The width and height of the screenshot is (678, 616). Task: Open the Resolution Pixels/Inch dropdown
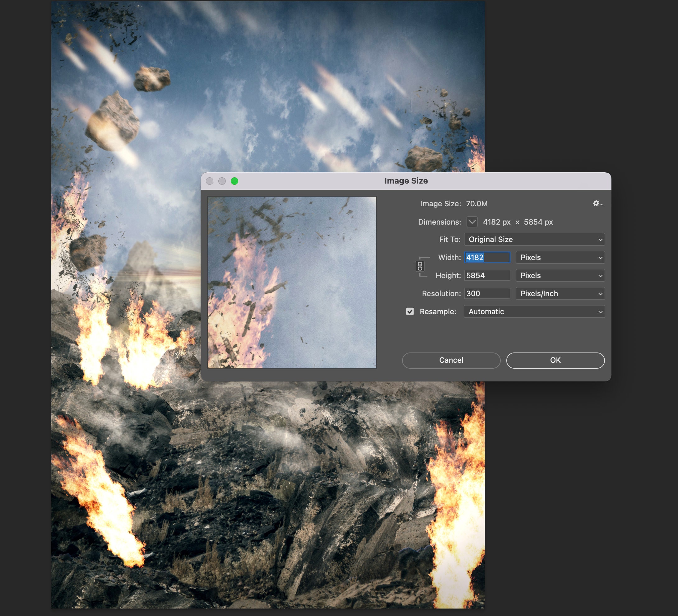click(x=560, y=294)
